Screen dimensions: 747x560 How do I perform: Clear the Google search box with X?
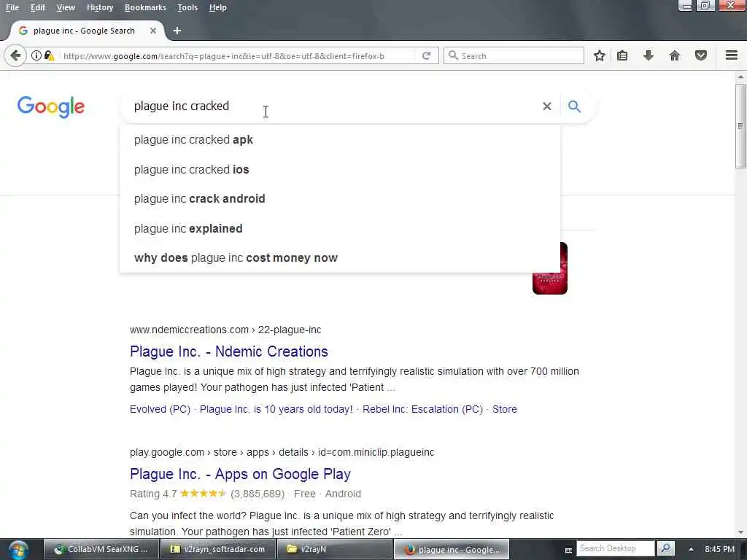547,106
